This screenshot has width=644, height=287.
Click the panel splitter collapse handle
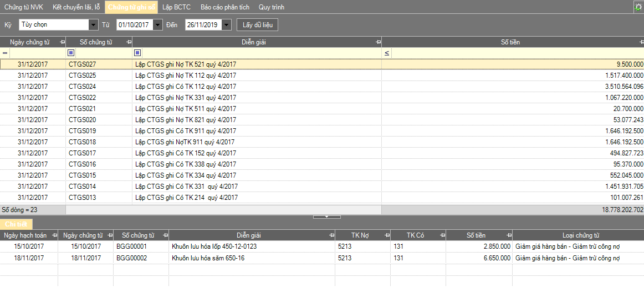tap(326, 216)
